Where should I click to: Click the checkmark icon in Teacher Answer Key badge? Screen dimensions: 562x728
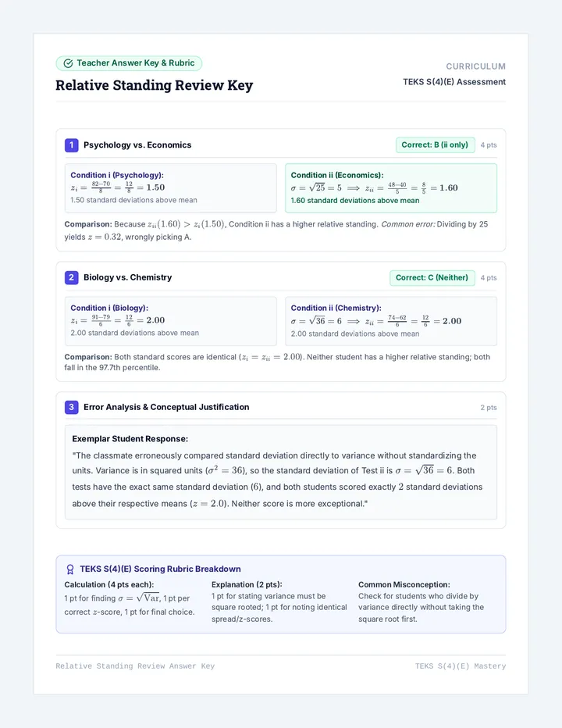point(68,63)
